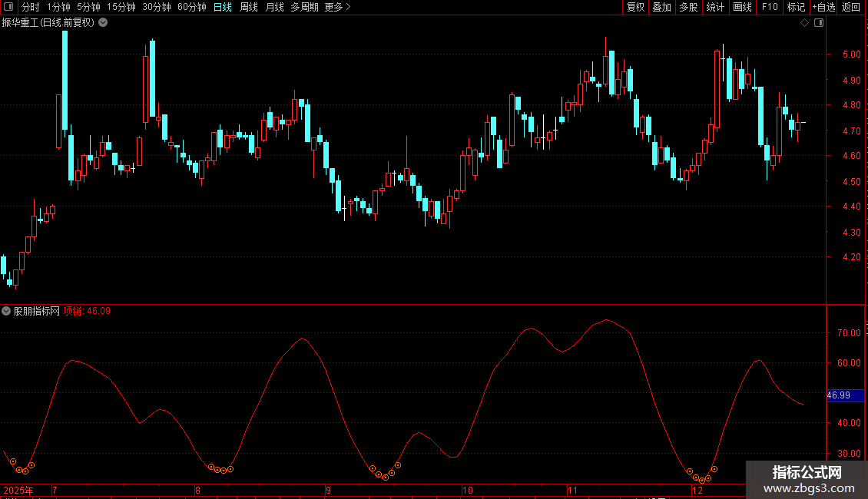Click the 4.20 price axis label
The width and height of the screenshot is (868, 499).
coord(851,257)
